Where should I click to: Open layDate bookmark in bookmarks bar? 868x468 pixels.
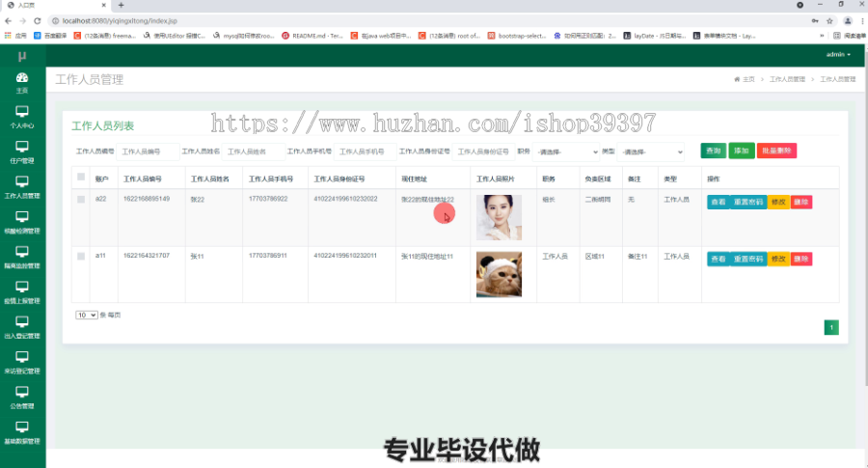pyautogui.click(x=655, y=36)
